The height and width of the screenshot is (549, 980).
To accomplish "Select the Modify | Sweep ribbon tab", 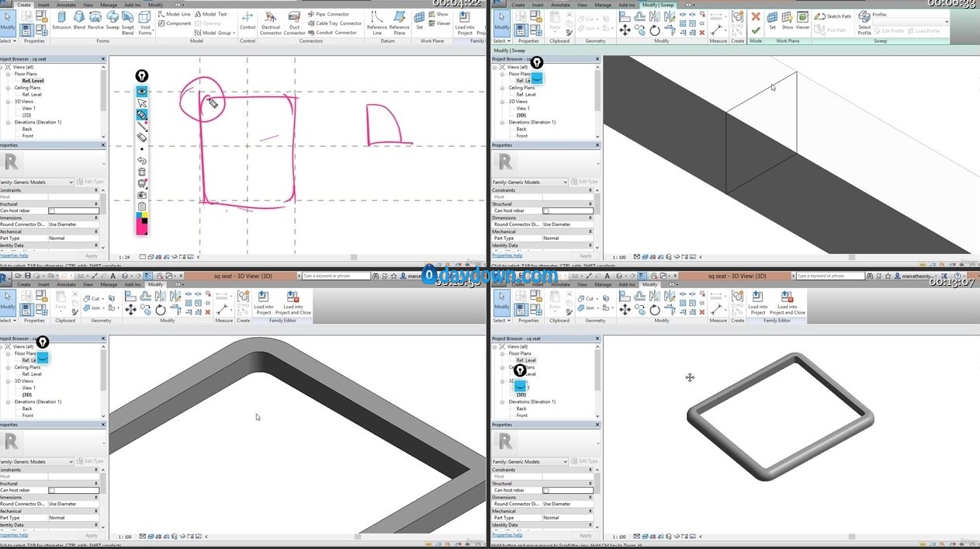I will coord(657,5).
